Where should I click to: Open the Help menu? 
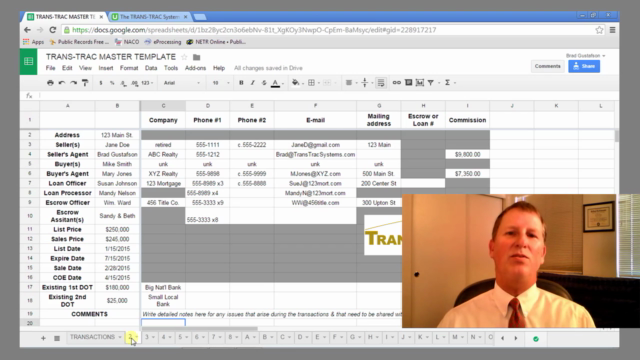tap(219, 68)
